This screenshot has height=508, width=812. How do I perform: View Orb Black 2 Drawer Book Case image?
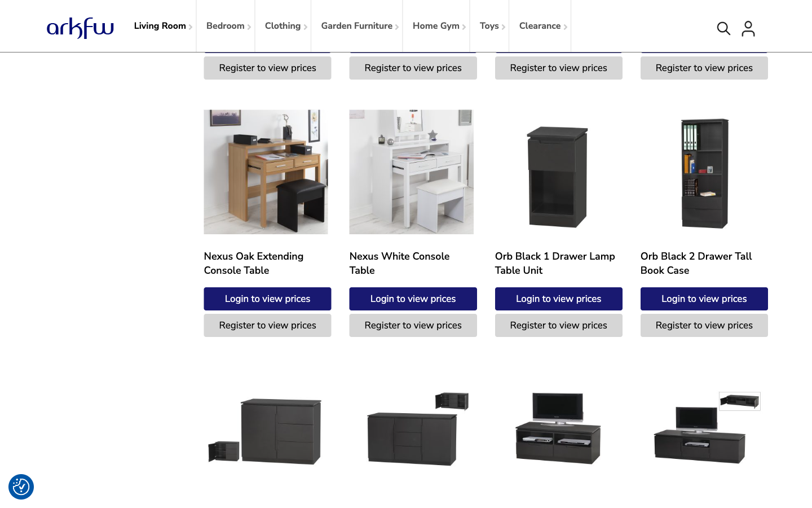pos(703,172)
